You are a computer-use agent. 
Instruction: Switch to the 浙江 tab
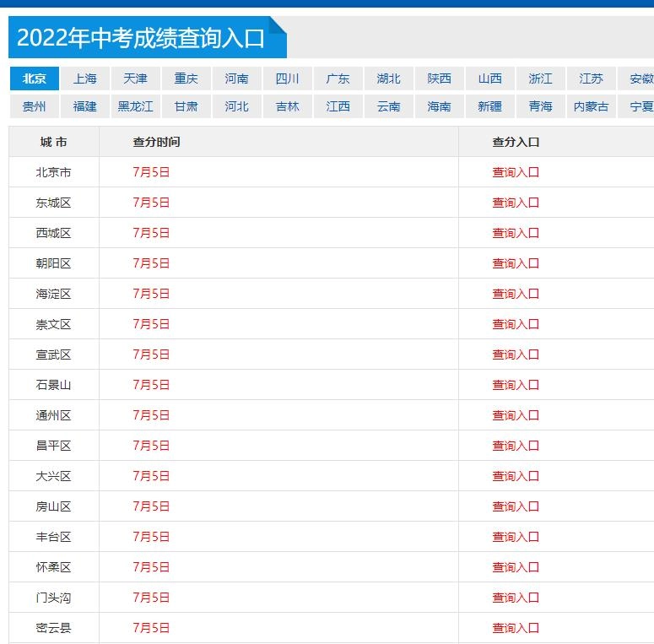540,78
